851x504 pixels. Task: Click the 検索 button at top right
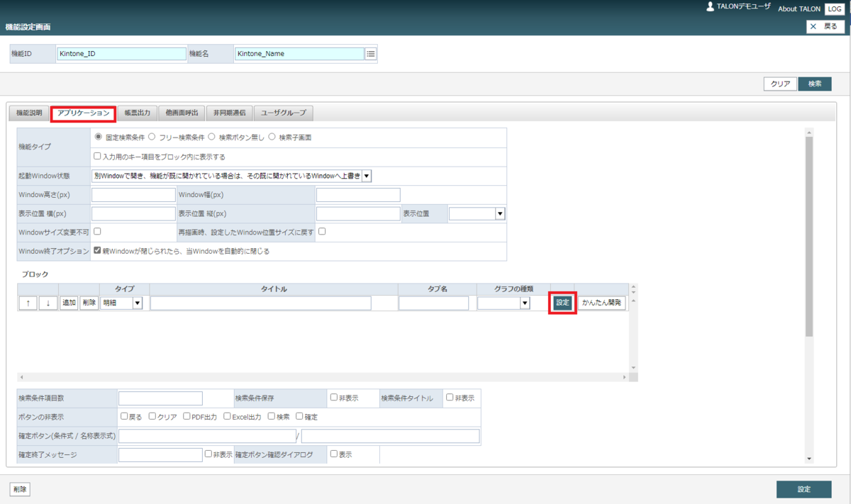coord(815,84)
